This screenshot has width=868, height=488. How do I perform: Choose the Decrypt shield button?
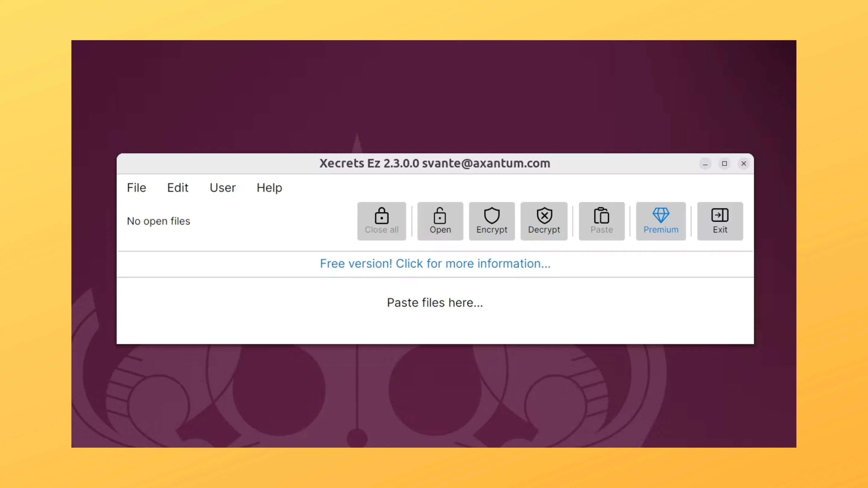[x=544, y=221]
